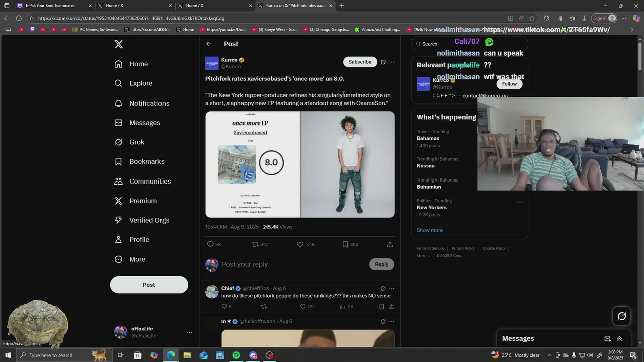Open Premium in sidebar
This screenshot has height=362, width=644.
click(136, 201)
